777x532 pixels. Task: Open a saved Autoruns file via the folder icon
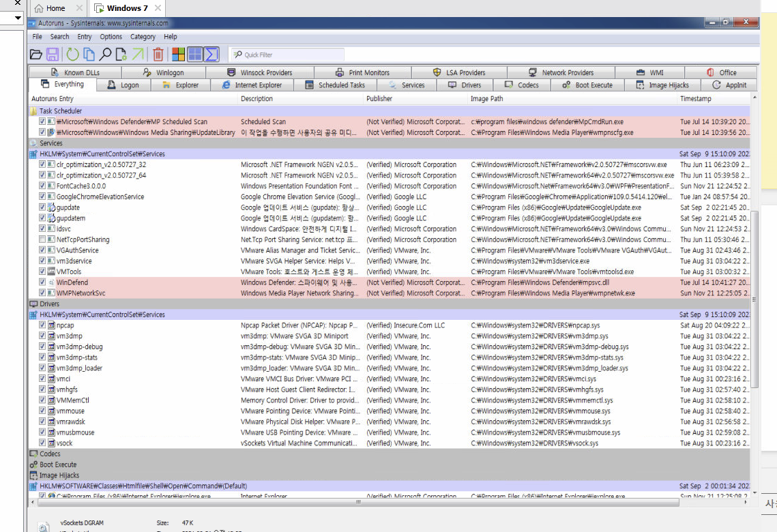coord(35,55)
